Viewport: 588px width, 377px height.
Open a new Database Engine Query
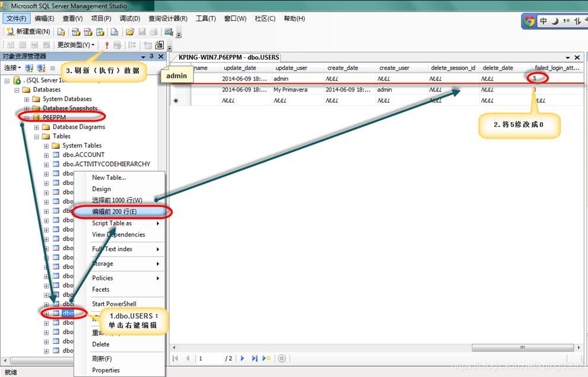coord(61,32)
